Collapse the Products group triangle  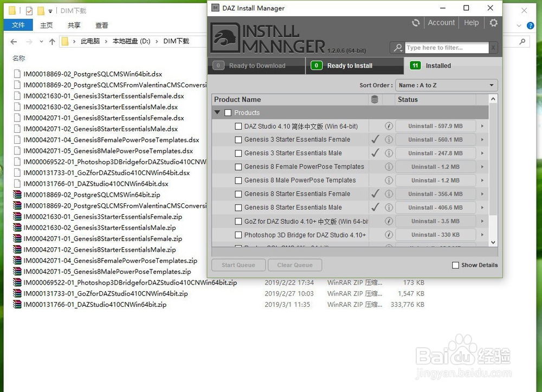tap(217, 112)
